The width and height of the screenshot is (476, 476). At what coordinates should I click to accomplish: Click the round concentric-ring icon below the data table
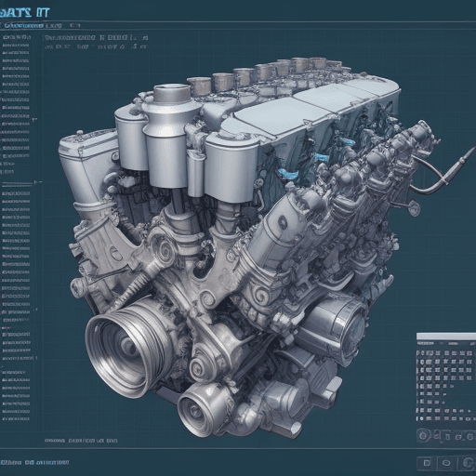(x=423, y=436)
